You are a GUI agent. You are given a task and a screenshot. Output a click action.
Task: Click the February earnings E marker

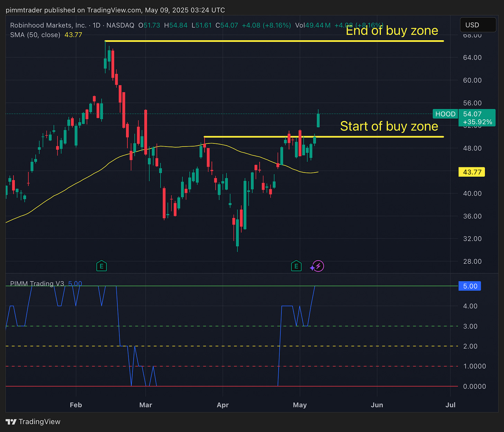(x=101, y=266)
